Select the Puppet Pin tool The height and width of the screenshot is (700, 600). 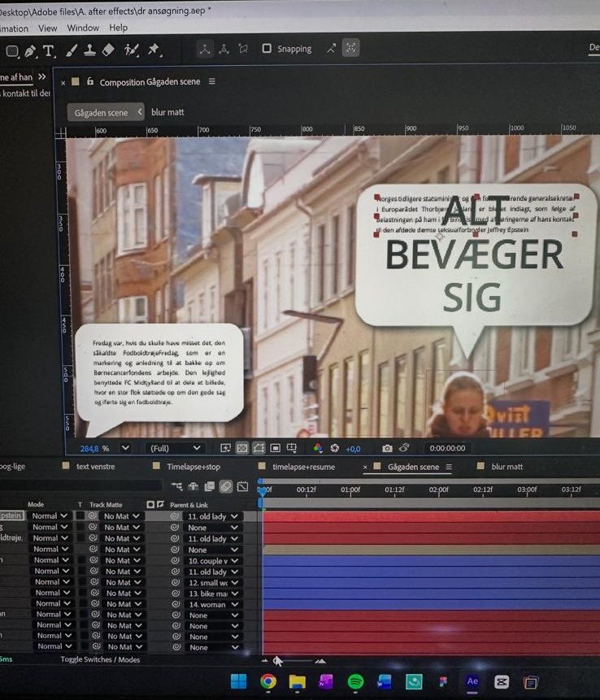click(154, 50)
